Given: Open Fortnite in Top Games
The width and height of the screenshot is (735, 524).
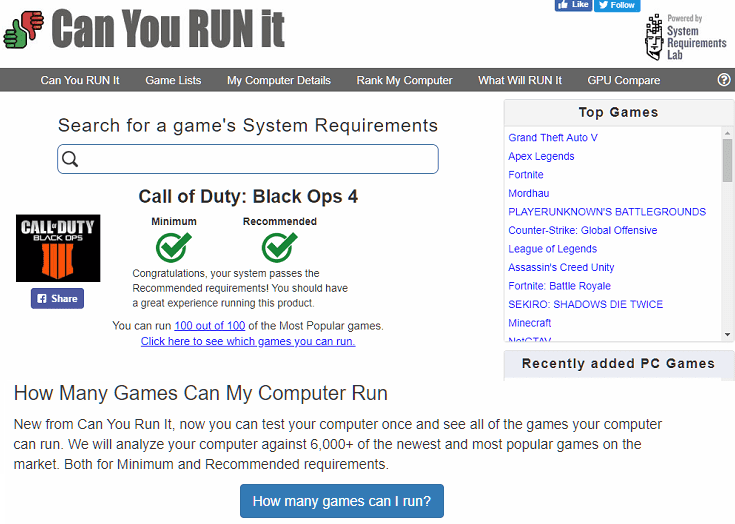Looking at the screenshot, I should tap(525, 174).
